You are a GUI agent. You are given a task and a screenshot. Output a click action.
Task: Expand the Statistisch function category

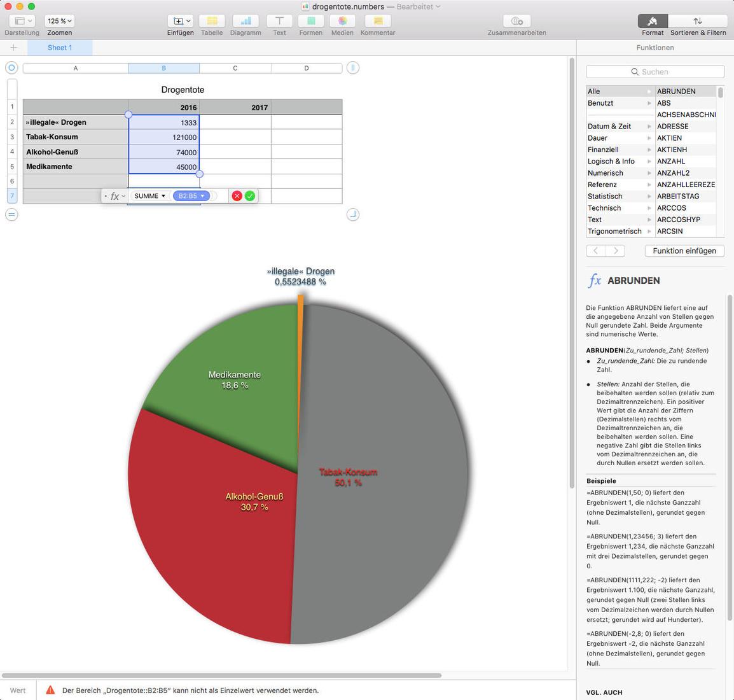[x=649, y=196]
